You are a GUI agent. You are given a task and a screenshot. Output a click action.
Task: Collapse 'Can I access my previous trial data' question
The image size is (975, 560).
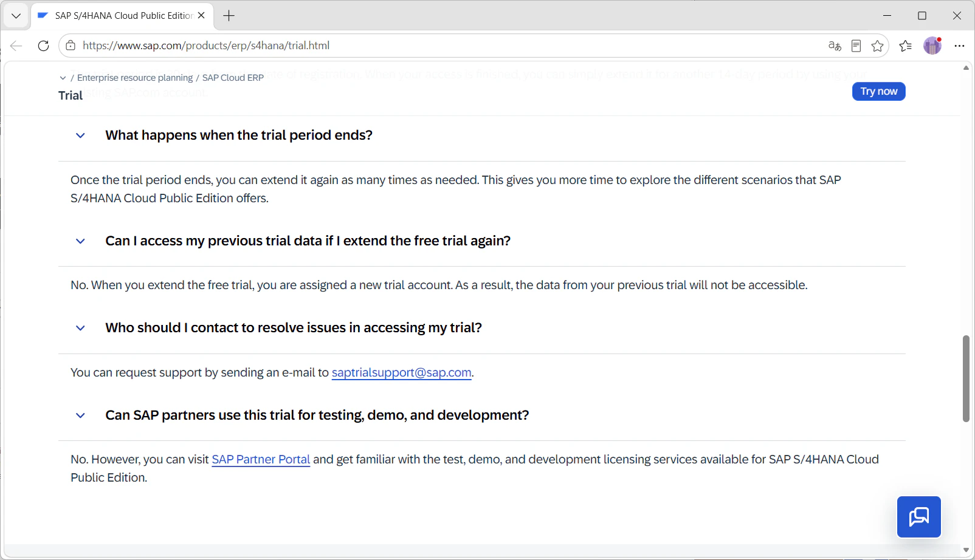[80, 241]
